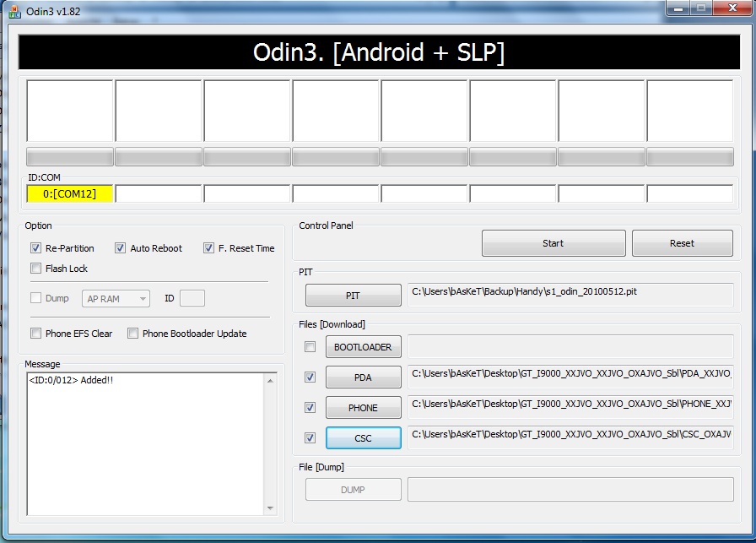Click the ID input box in Option
756x543 pixels.
coord(192,298)
